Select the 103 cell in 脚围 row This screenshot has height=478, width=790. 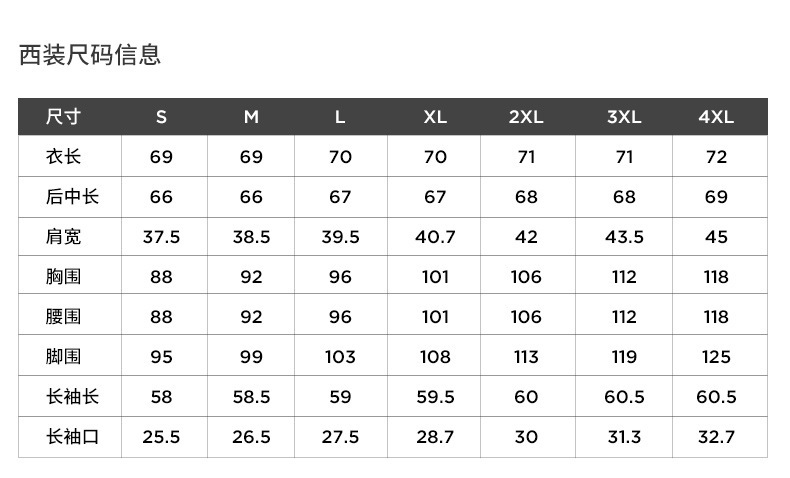(x=340, y=357)
